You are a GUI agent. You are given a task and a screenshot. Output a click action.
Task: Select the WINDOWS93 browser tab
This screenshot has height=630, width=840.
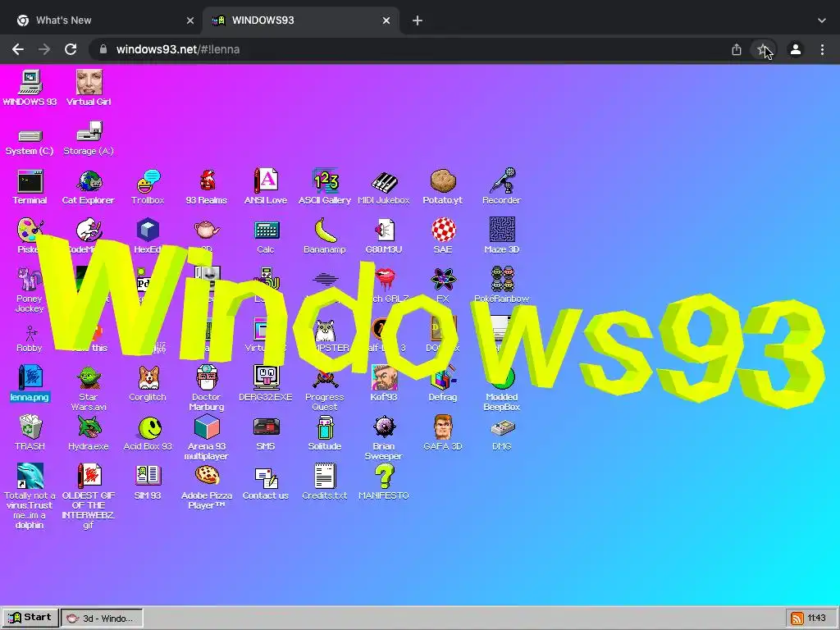point(301,21)
